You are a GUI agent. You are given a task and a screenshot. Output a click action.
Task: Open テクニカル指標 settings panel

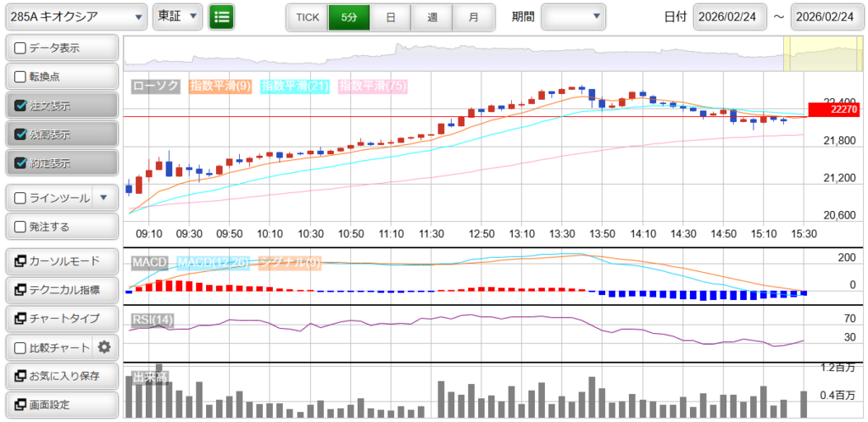61,289
